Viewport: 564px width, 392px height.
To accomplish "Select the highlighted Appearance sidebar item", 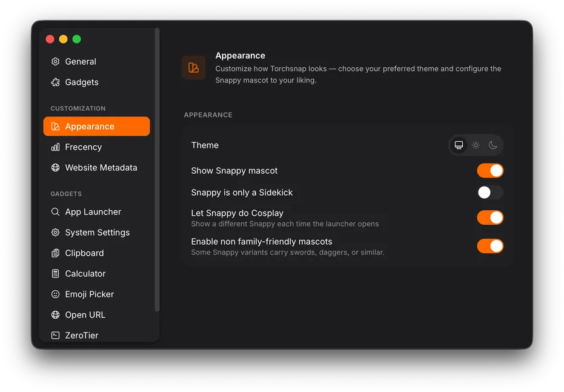I will click(96, 126).
